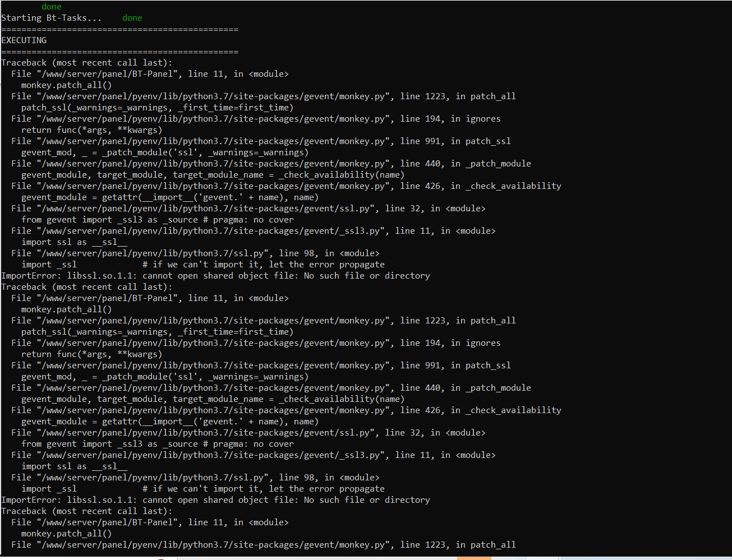This screenshot has width=732, height=560.
Task: Select 'getattr(__import__(...' line in first traceback
Action: (x=170, y=197)
